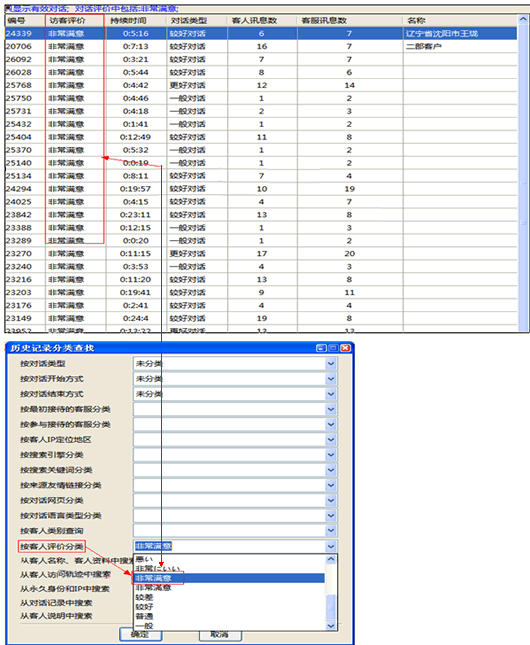Screen dimensions: 530x645
Task: Open the 按搜索引擎分类 dropdown
Action: [331, 455]
